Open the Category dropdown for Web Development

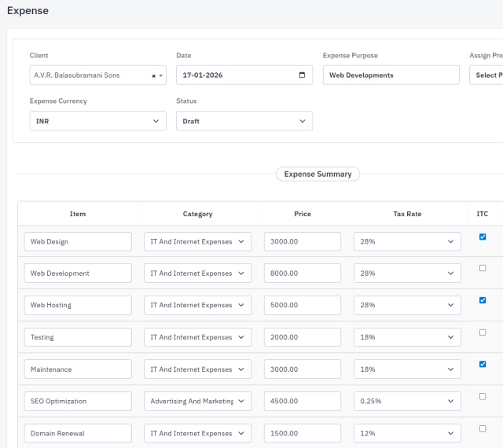tap(197, 273)
